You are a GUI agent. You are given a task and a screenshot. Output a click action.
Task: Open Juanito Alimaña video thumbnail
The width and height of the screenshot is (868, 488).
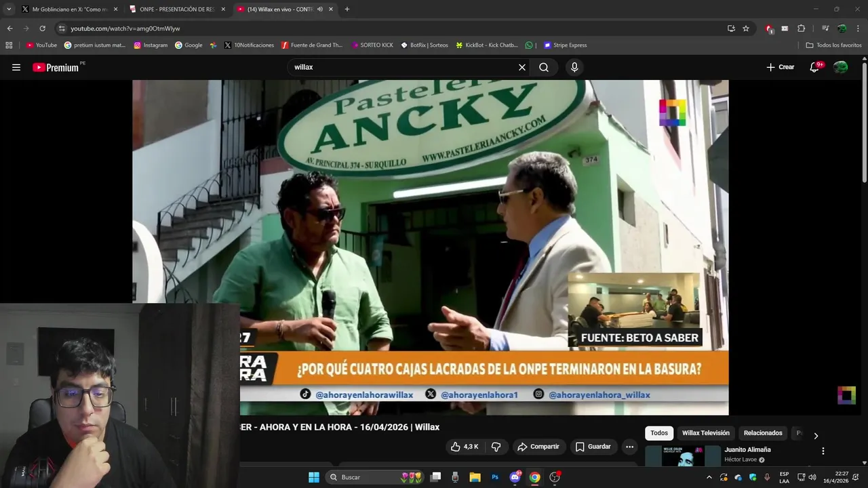(683, 456)
